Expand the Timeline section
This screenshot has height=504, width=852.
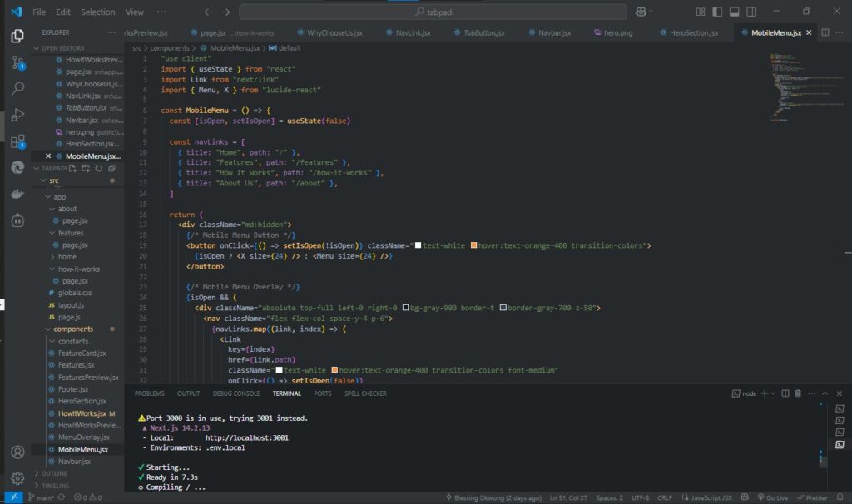tap(37, 486)
